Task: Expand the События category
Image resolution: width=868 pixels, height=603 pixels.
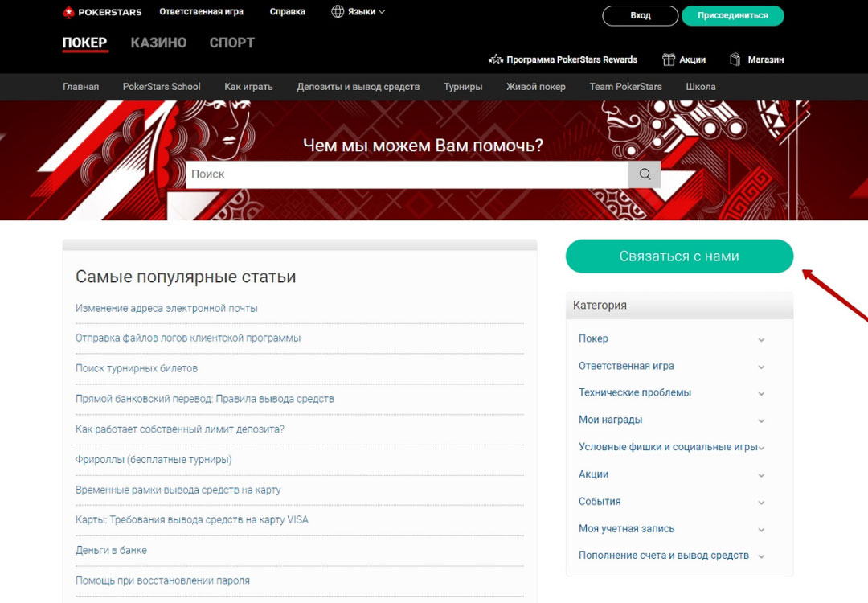Action: (x=761, y=503)
